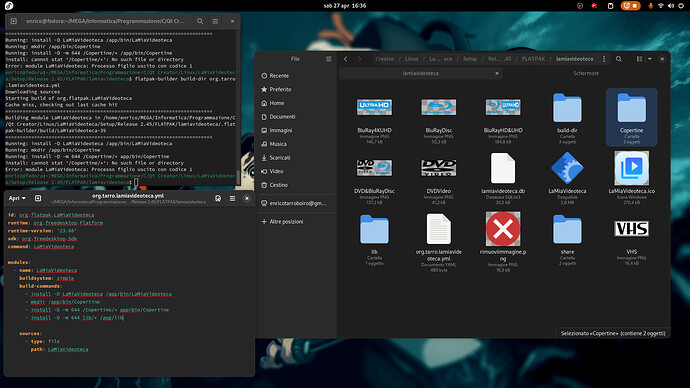Viewport: 690px width, 388px height.
Task: Open the Apri dropdown in text editor
Action: (17, 198)
